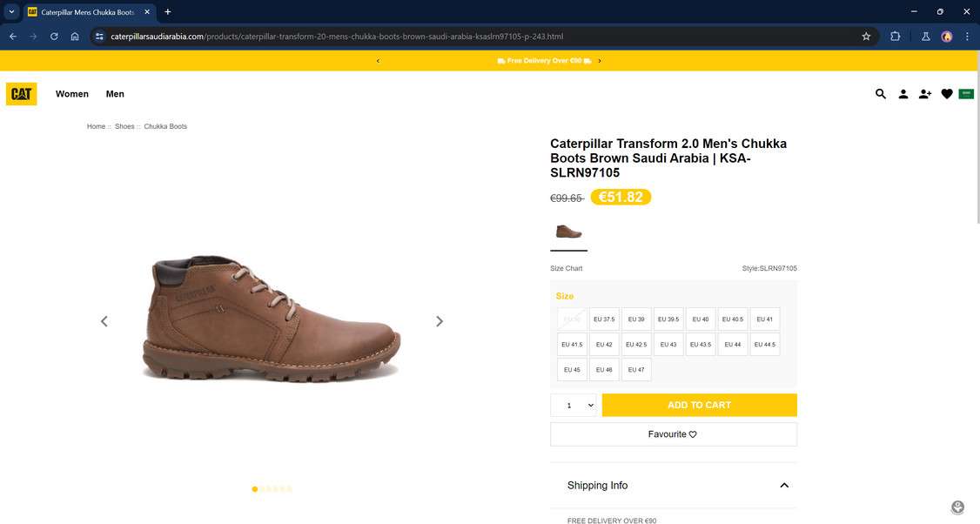Click the main boot product image
The image size is (980, 524).
(x=272, y=319)
